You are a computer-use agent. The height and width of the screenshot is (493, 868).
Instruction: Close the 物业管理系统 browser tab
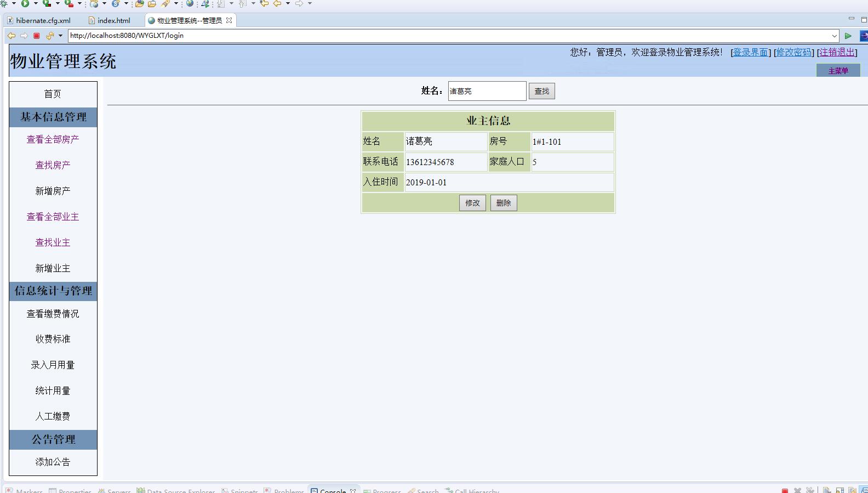pyautogui.click(x=229, y=20)
